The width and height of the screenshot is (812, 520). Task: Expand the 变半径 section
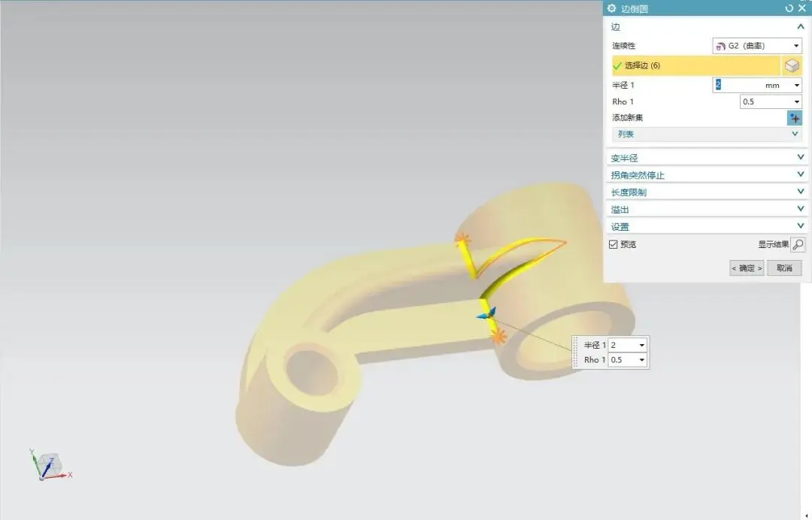click(705, 158)
